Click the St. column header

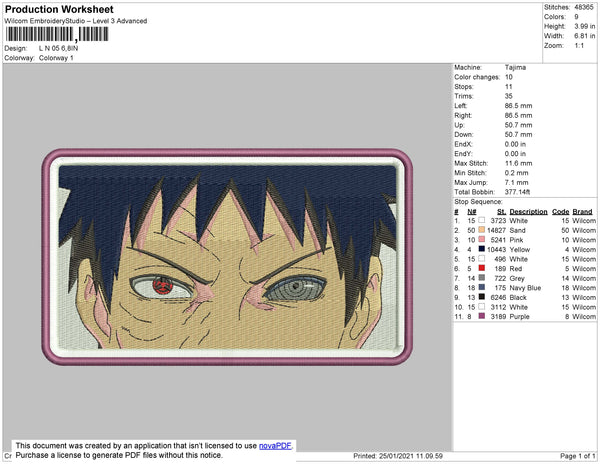[501, 212]
